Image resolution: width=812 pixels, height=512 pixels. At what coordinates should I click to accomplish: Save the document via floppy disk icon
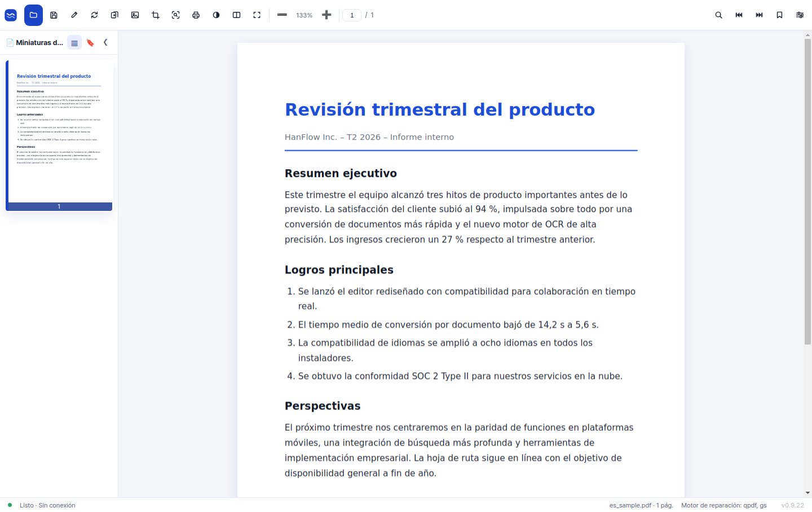pyautogui.click(x=54, y=15)
